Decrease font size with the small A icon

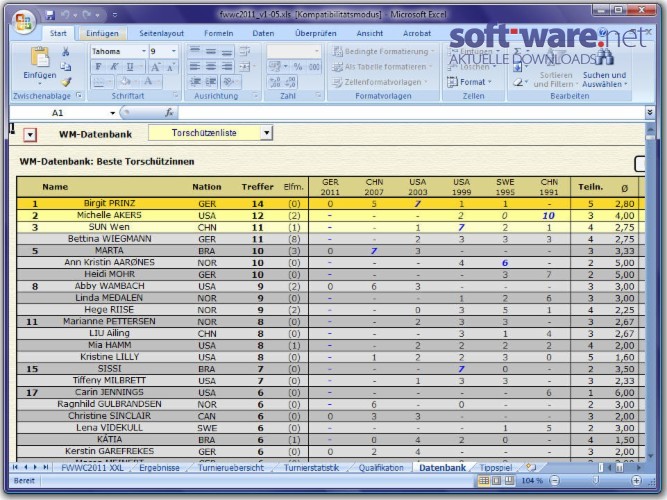170,67
